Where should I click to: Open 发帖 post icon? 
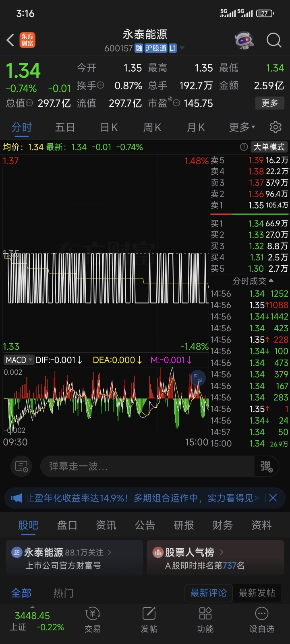pyautogui.click(x=149, y=620)
